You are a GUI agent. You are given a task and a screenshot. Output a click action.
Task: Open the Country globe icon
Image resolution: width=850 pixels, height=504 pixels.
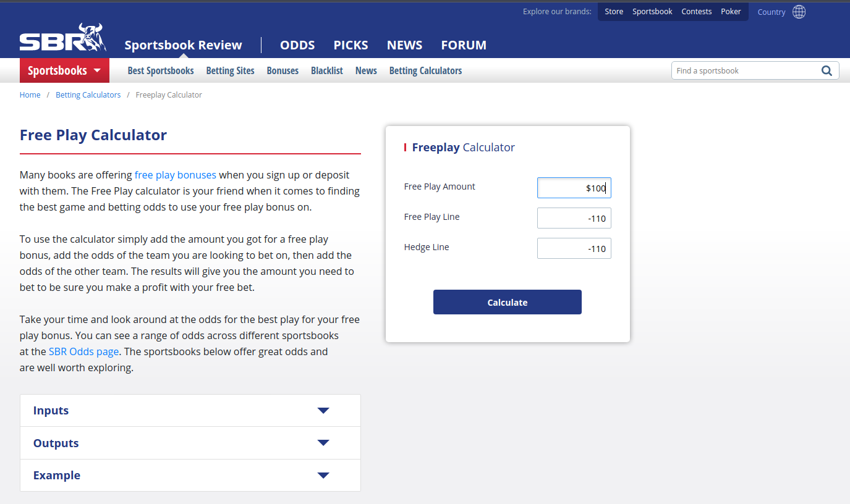tap(799, 12)
